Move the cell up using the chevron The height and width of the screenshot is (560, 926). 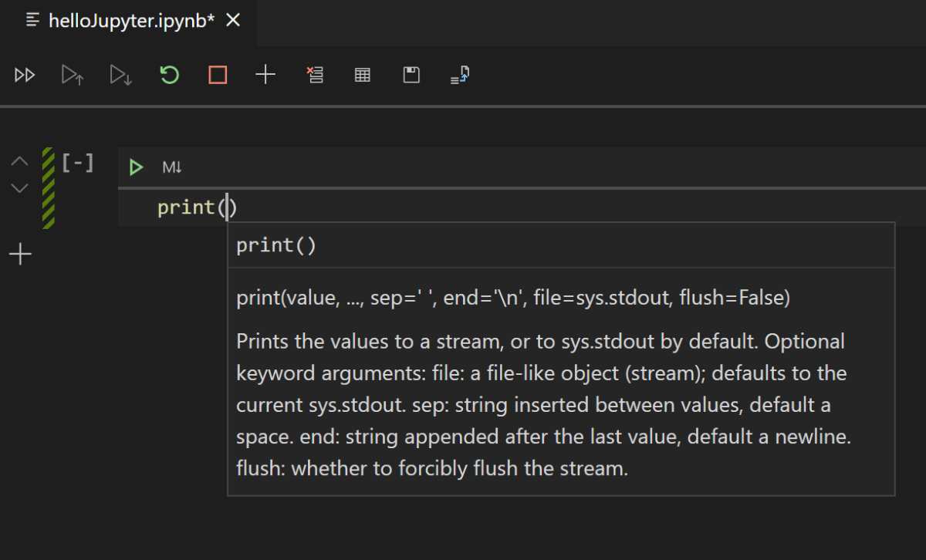coord(19,160)
